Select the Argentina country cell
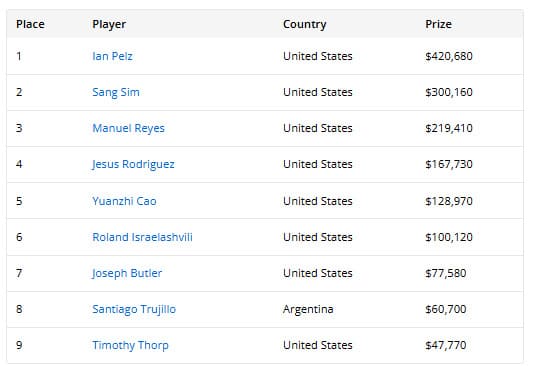 click(308, 309)
